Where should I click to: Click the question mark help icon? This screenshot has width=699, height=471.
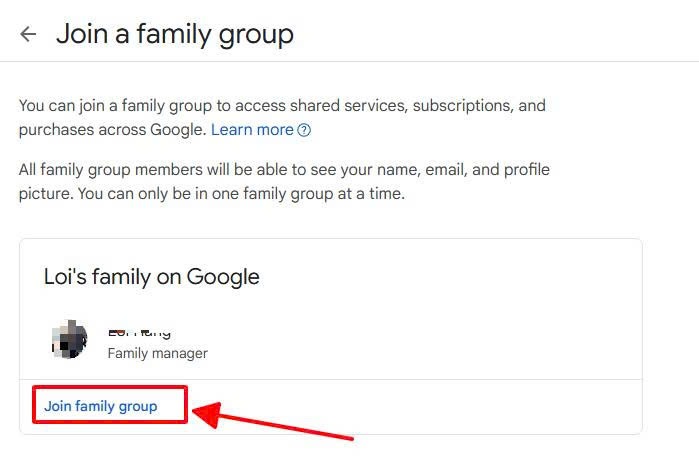(305, 130)
